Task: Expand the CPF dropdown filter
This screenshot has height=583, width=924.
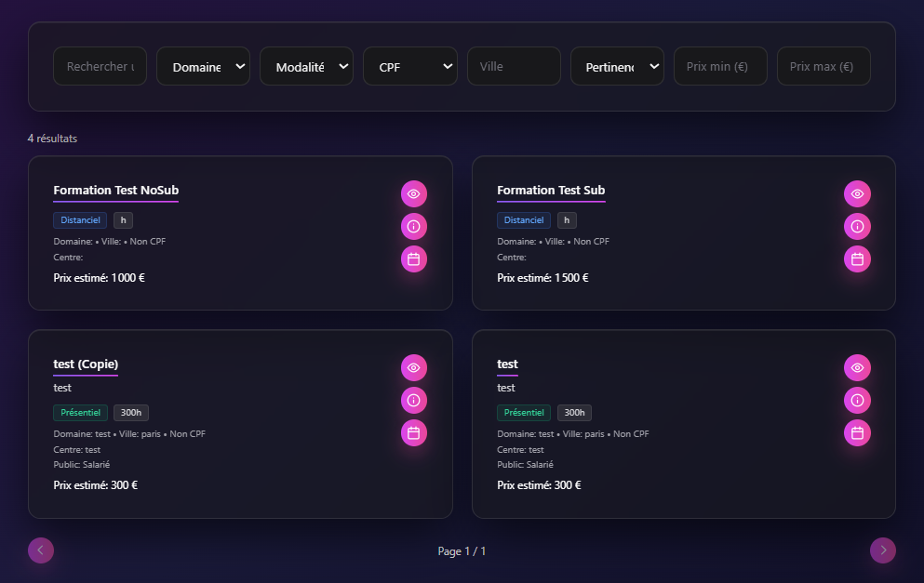Action: tap(409, 67)
